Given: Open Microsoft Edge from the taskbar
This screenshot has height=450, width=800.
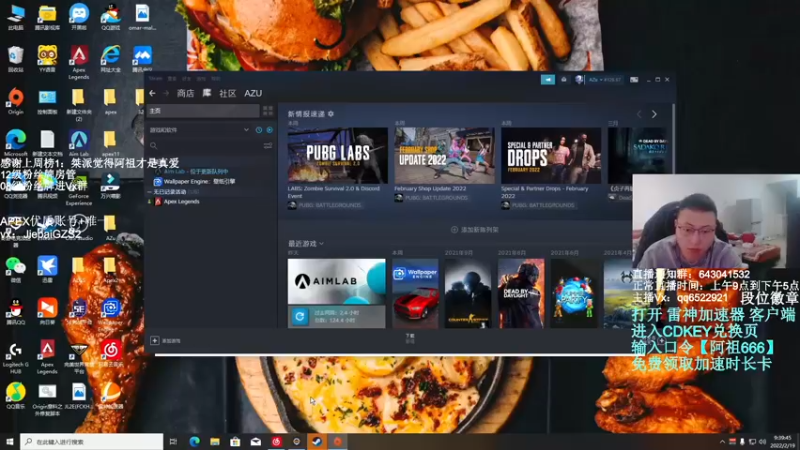Looking at the screenshot, I should pyautogui.click(x=194, y=441).
